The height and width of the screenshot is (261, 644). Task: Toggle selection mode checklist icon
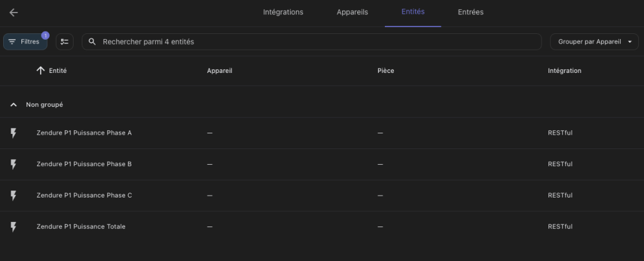64,42
